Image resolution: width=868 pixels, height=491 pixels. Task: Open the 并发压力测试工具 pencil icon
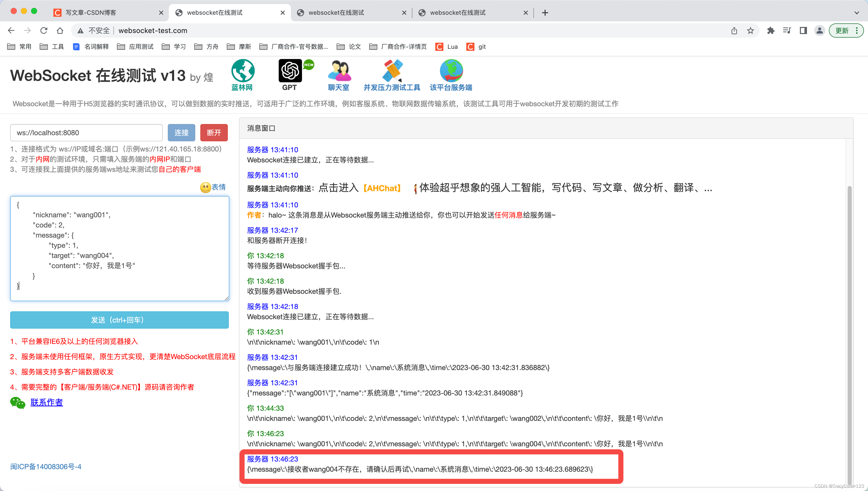tap(392, 71)
